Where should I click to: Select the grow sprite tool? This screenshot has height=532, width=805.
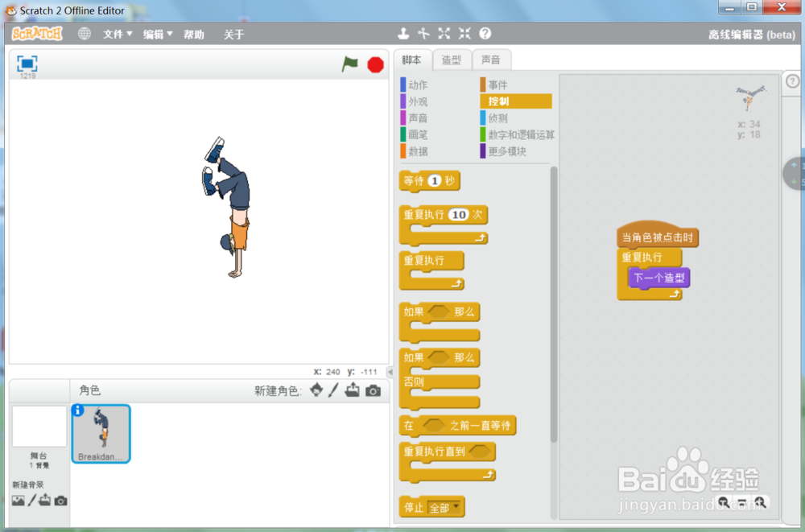point(444,34)
